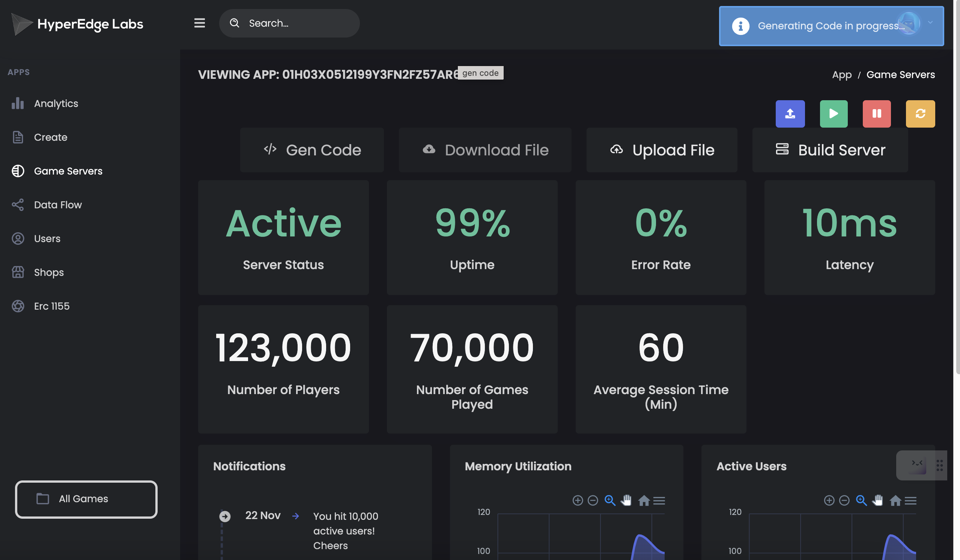Click the Generating Code in progress banner

pos(831,26)
